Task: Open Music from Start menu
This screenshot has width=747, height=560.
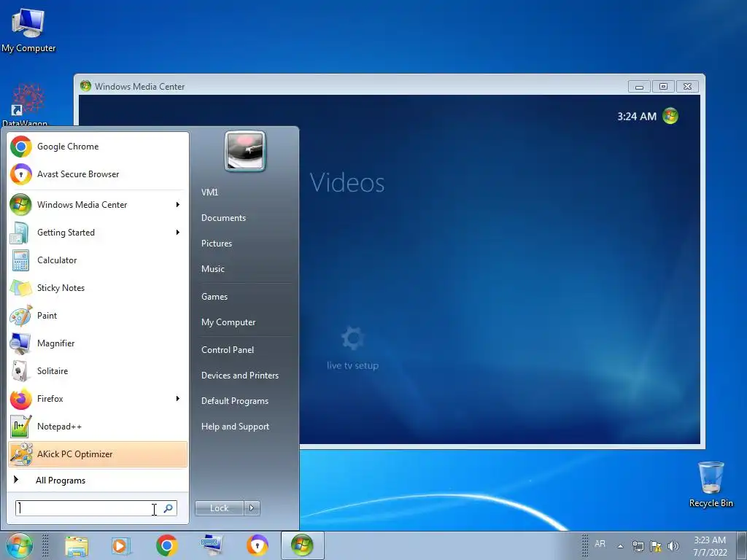Action: 212,269
